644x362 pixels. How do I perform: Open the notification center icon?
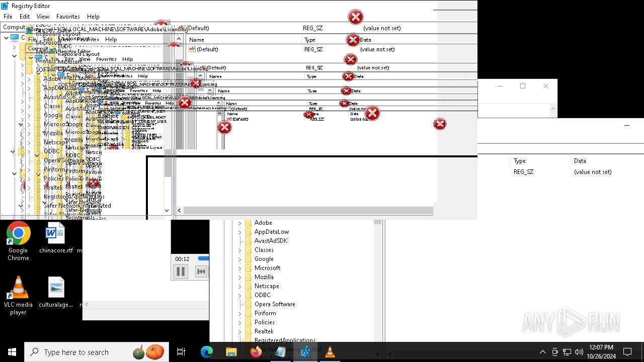tap(627, 352)
